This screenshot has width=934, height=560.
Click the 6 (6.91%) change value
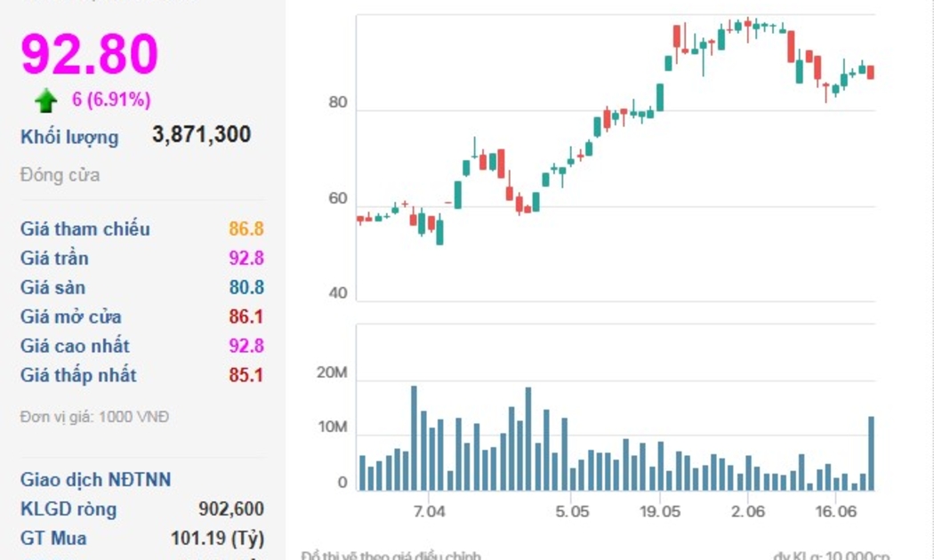pyautogui.click(x=111, y=100)
